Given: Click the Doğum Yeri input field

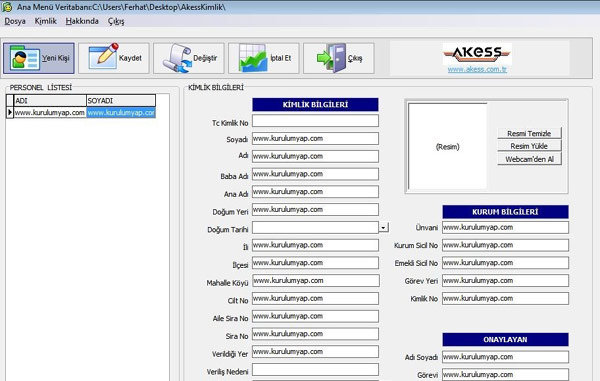Looking at the screenshot, I should pos(315,210).
